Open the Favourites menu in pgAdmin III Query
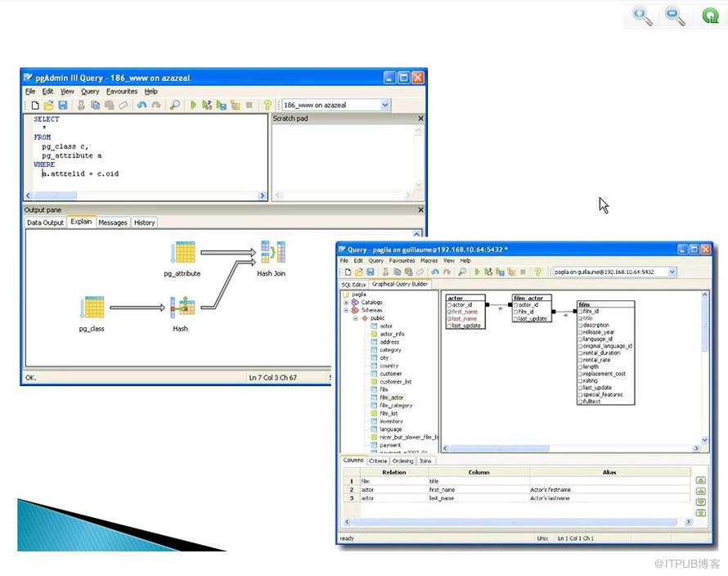728x576 pixels. pos(122,92)
